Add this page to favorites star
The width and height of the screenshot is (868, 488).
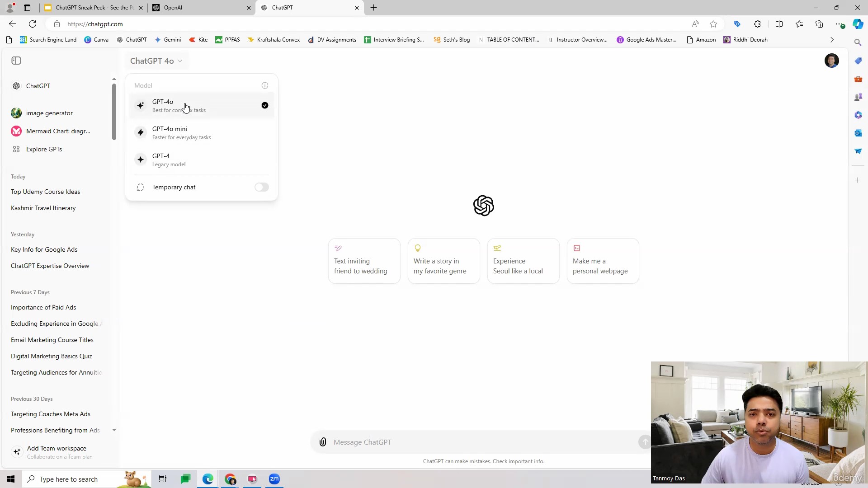[x=713, y=24]
